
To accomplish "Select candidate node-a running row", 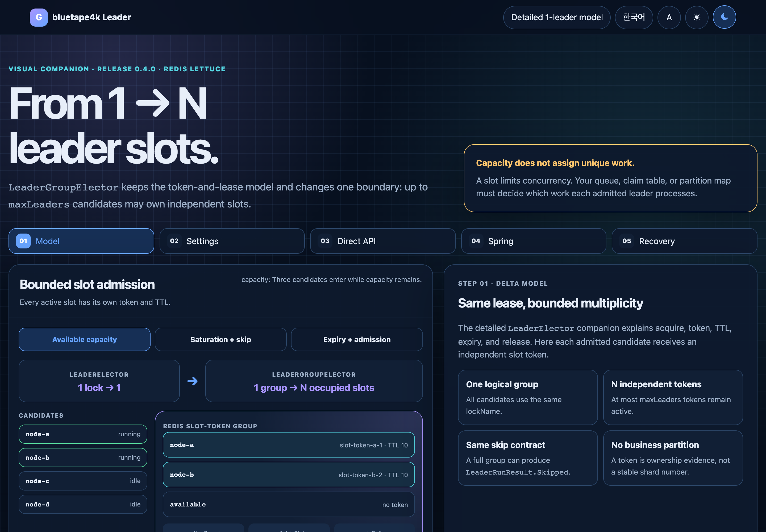I will click(83, 434).
